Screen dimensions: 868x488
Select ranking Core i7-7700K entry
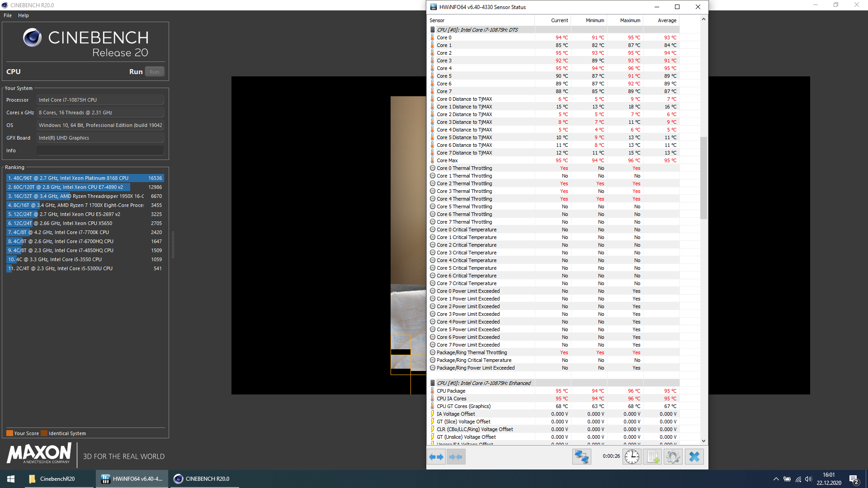click(85, 232)
